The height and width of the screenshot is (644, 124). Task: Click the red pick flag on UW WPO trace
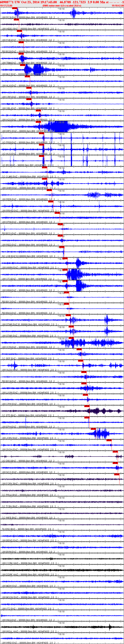[38, 122]
